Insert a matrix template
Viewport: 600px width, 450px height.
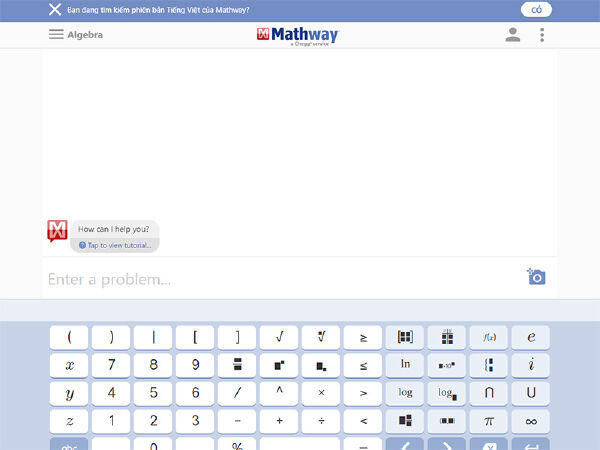[x=405, y=337]
